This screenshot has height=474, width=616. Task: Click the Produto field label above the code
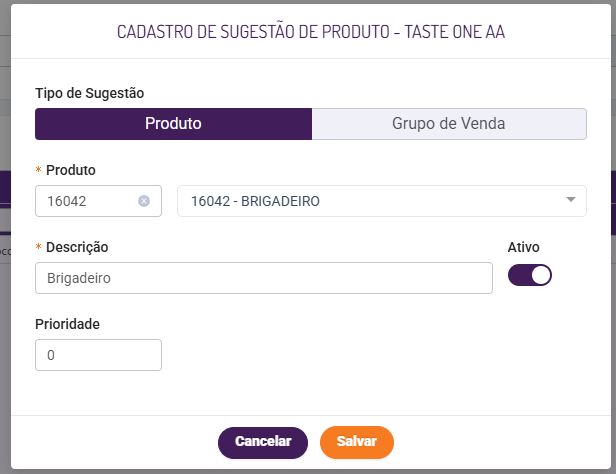[71, 170]
